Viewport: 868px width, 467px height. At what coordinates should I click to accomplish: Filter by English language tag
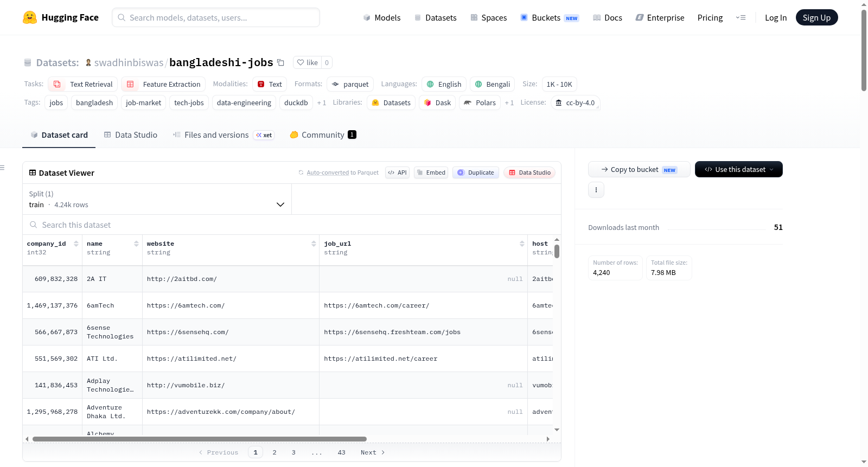(444, 84)
